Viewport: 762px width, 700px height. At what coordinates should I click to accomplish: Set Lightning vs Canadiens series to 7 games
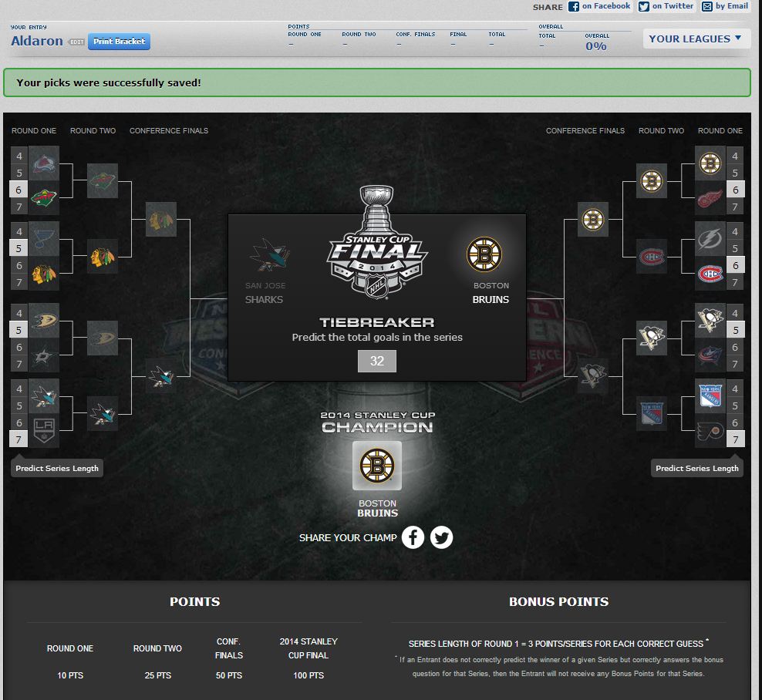(735, 282)
